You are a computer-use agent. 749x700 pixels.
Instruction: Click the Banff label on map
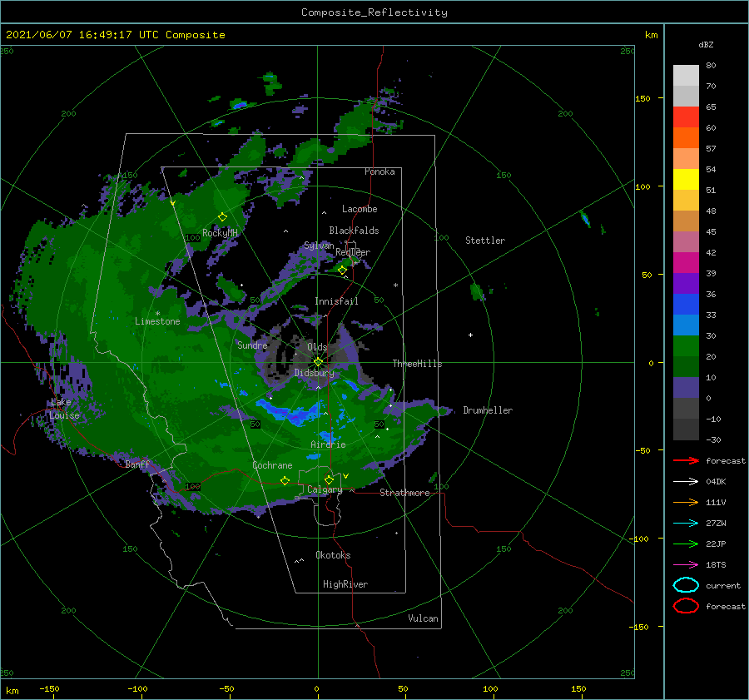(137, 464)
